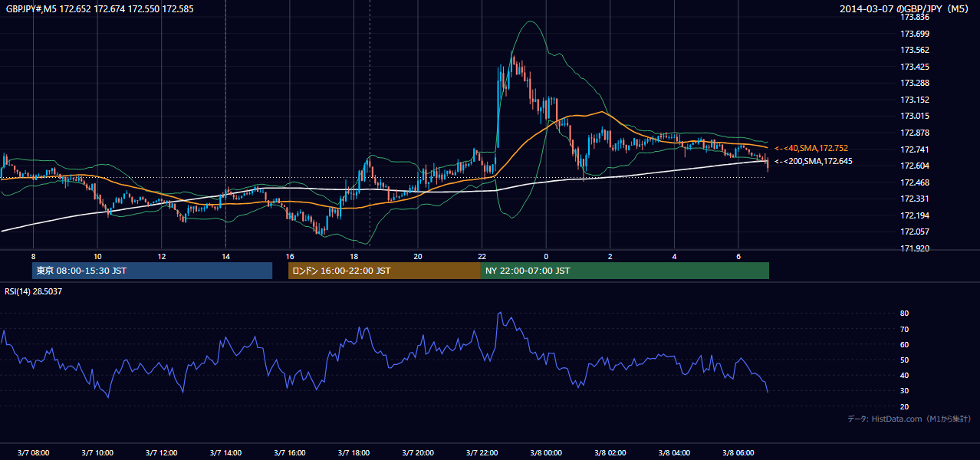Click price axis label 173.288
This screenshot has height=460, width=980.
[915, 83]
